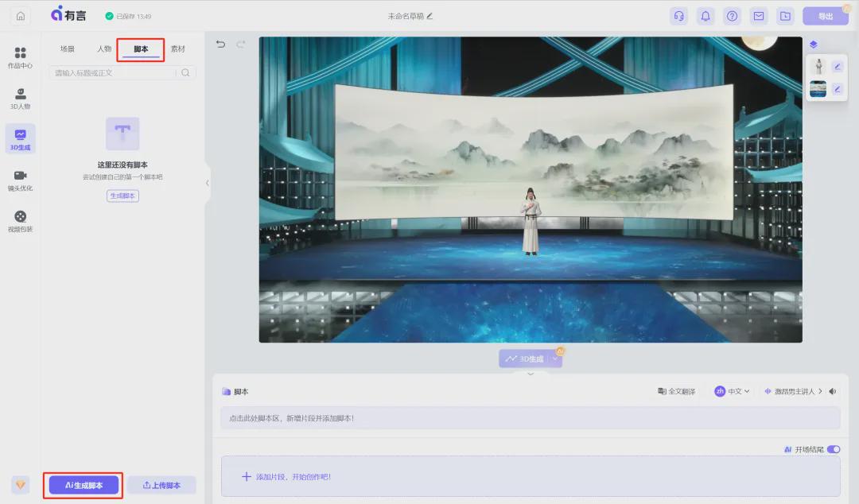The width and height of the screenshot is (859, 504).
Task: Open the 中文 language dropdown
Action: pyautogui.click(x=731, y=391)
